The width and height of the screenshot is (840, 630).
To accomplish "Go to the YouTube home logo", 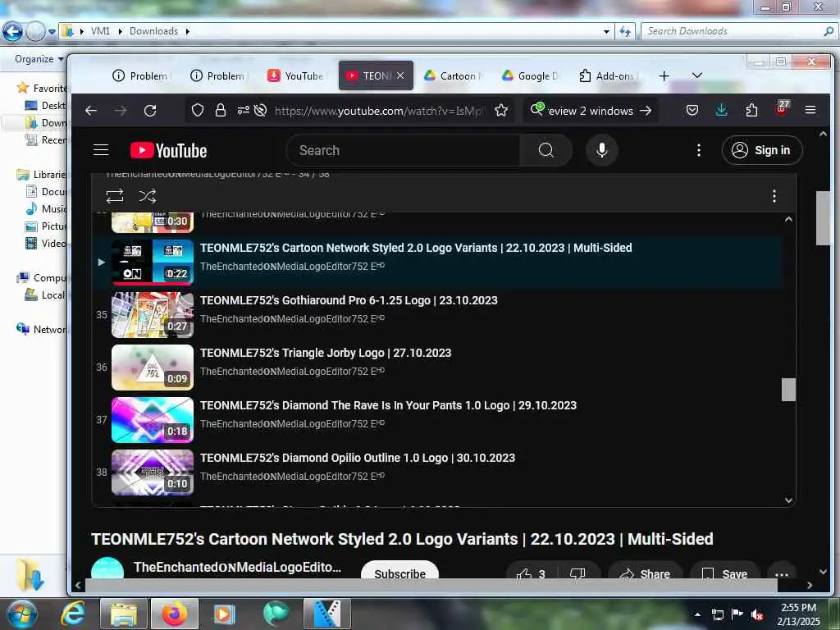I will pos(169,151).
